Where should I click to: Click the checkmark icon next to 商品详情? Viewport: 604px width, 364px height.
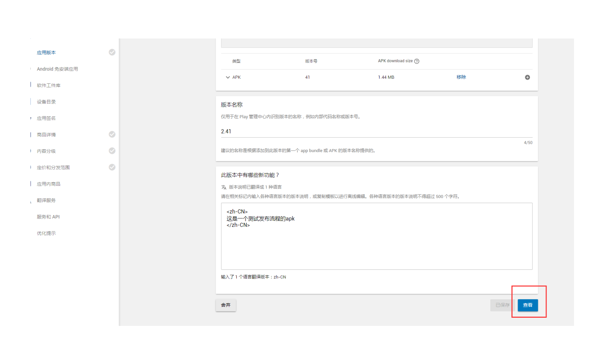point(112,134)
